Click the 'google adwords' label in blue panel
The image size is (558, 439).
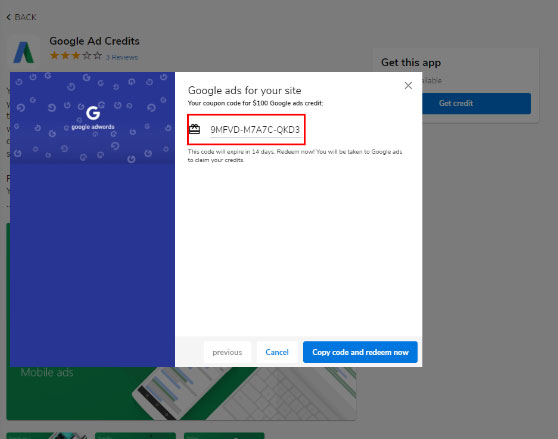pyautogui.click(x=93, y=127)
